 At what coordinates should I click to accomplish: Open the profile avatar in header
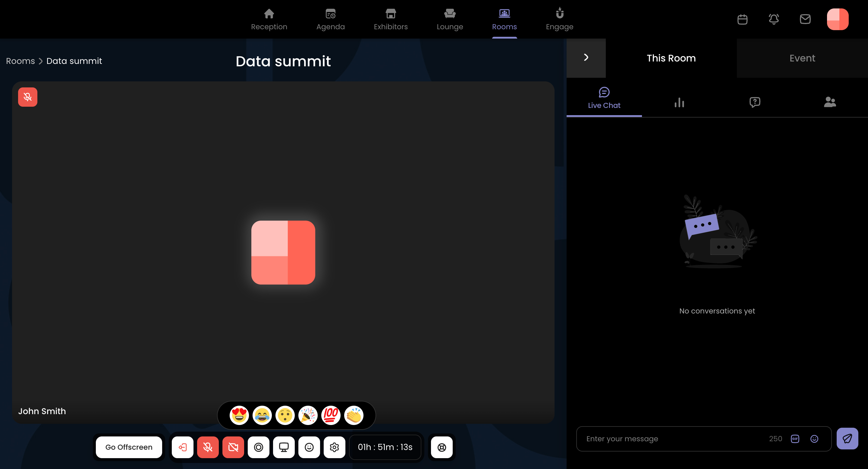coord(837,19)
